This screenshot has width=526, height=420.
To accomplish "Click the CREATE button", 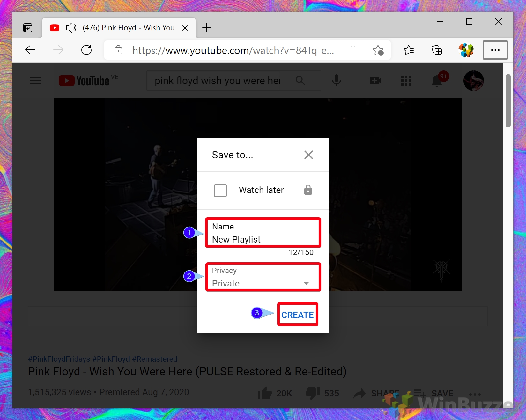I will click(x=298, y=315).
